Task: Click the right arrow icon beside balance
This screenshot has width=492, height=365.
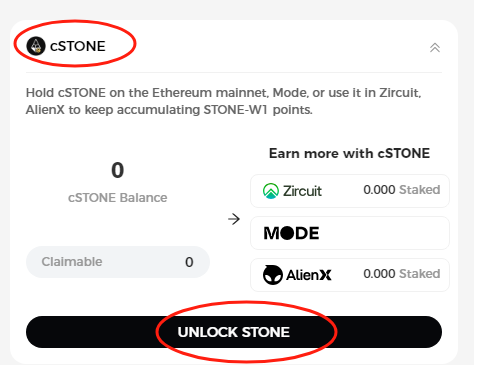Action: [x=234, y=219]
